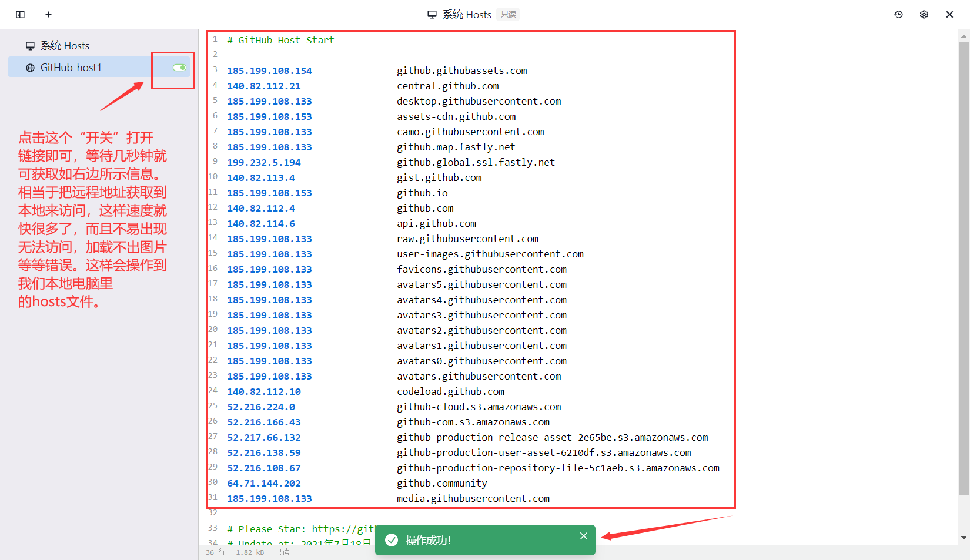
Task: Click hostname user-images.githubusercontent.com
Action: tap(490, 254)
